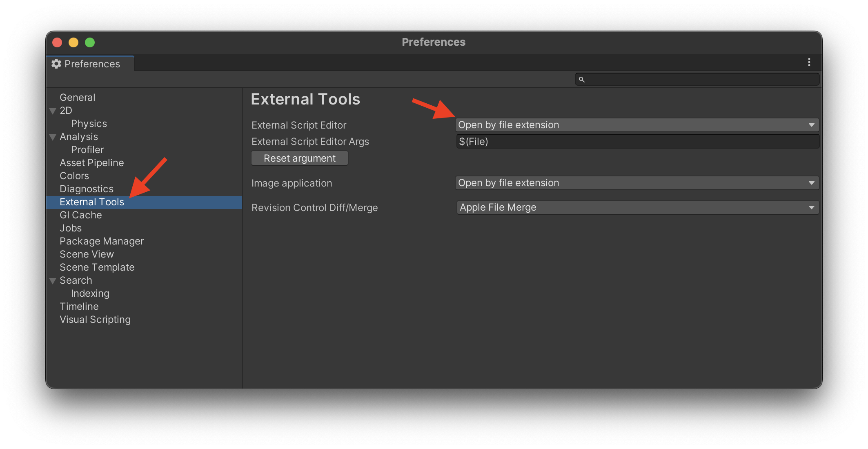
Task: Collapse the Analysis disclosure triangle
Action: (53, 137)
